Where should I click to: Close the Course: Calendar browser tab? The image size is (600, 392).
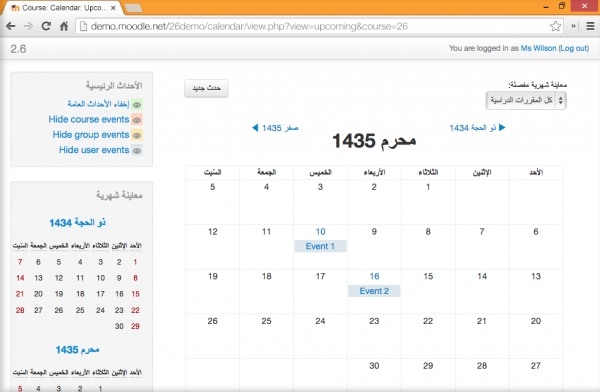(x=113, y=8)
